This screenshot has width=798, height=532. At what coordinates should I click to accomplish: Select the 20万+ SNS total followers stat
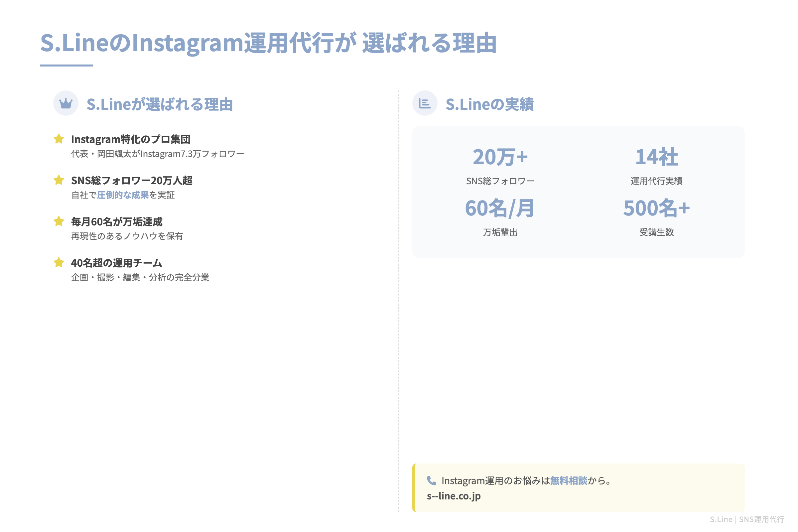click(500, 157)
